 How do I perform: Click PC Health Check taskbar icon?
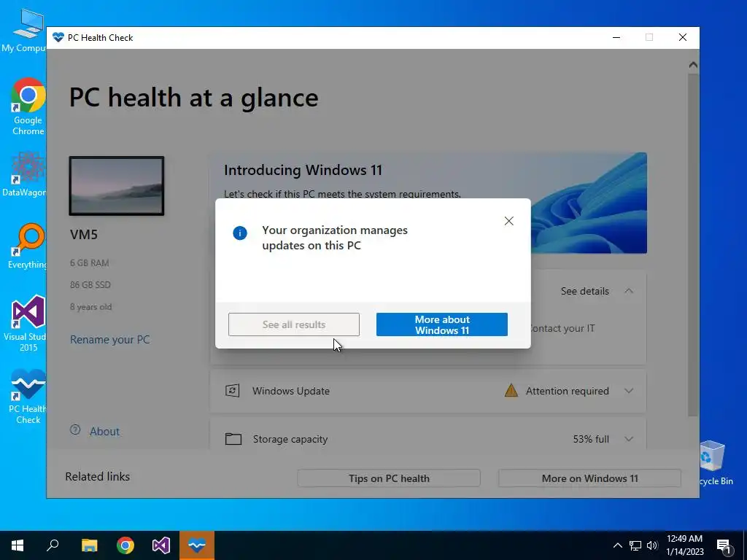197,545
